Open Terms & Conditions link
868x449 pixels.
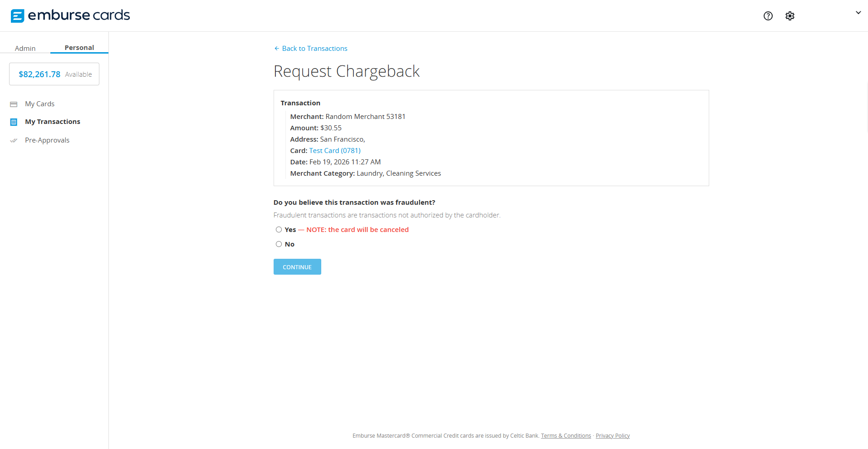(x=566, y=436)
